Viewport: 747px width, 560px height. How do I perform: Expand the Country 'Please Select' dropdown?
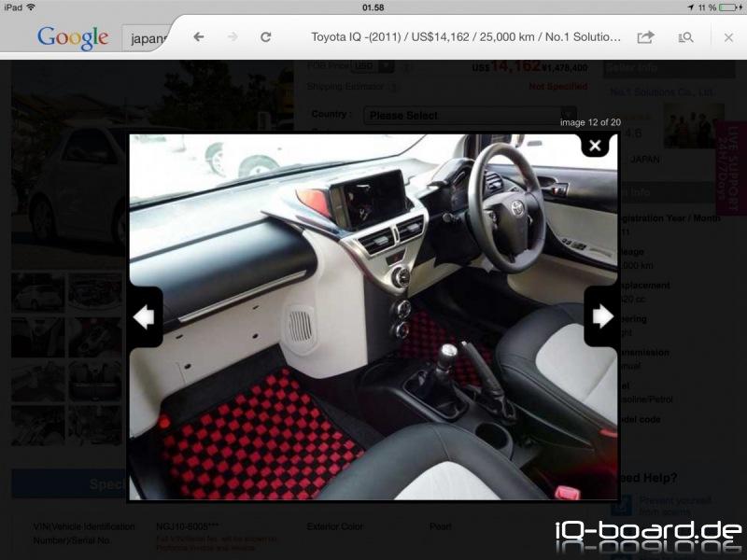pyautogui.click(x=456, y=116)
